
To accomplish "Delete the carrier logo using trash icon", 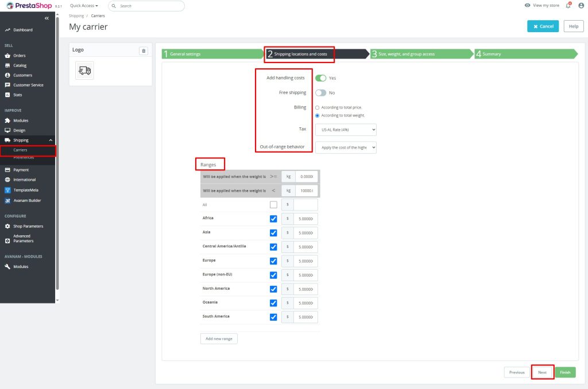I will pyautogui.click(x=144, y=50).
